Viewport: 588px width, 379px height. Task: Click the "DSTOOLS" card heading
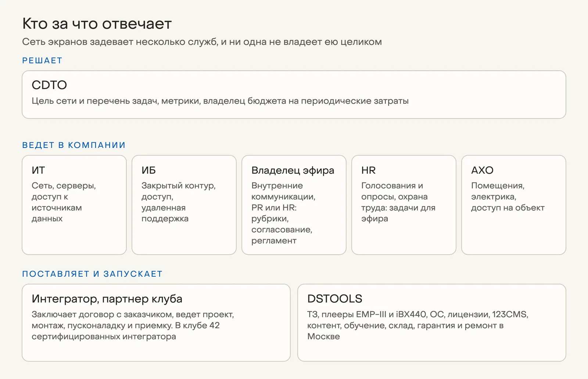coord(335,299)
